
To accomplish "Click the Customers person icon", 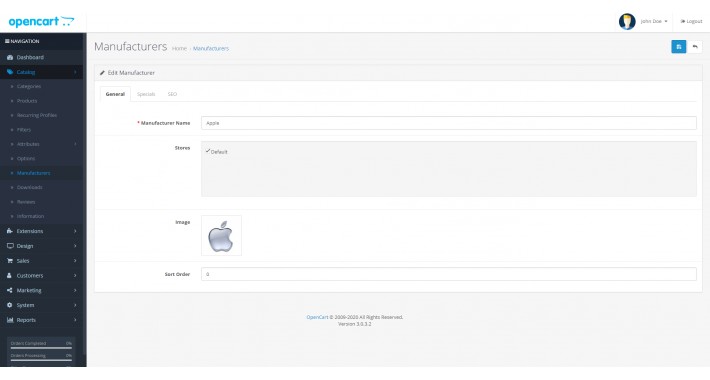I will (10, 275).
